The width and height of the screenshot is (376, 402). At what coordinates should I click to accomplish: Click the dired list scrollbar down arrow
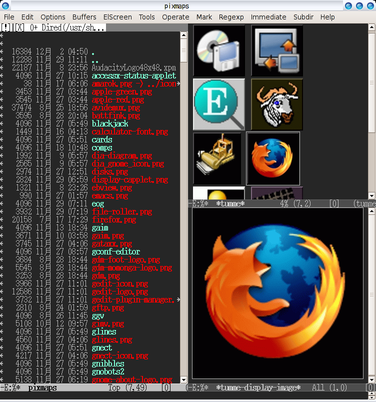click(x=184, y=380)
